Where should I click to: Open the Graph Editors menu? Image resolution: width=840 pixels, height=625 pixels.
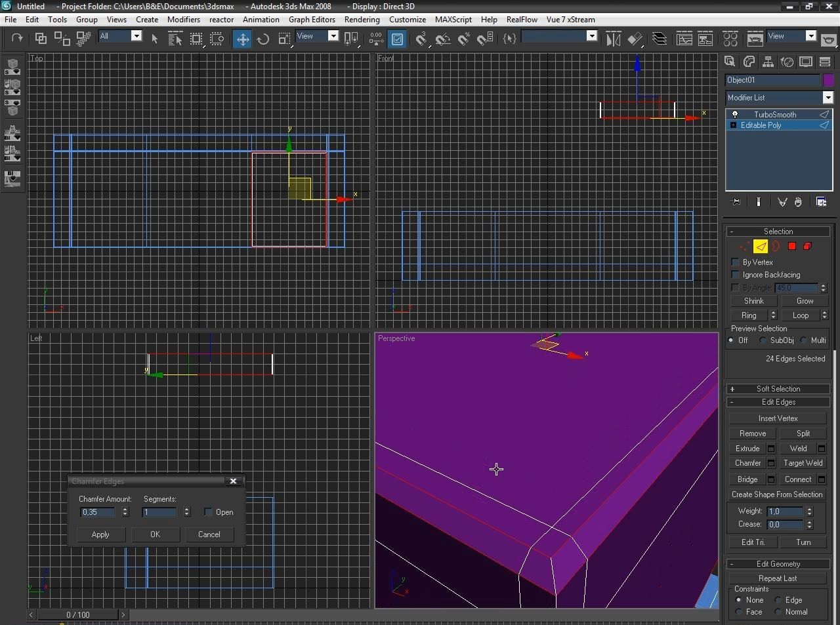click(312, 20)
